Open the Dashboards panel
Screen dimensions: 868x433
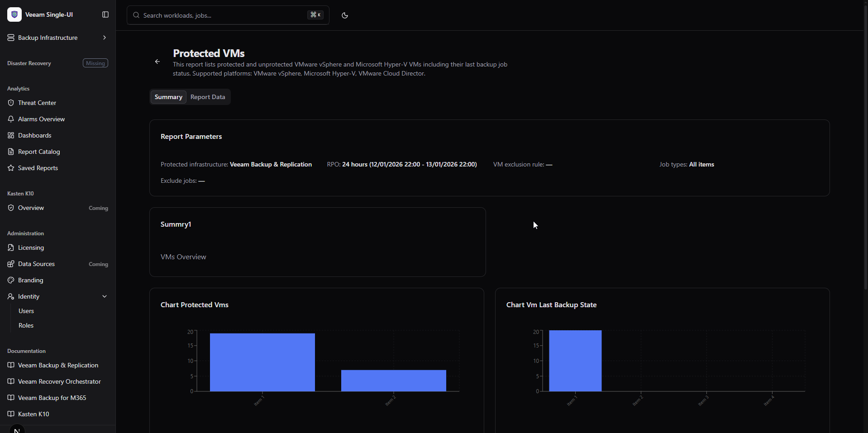34,135
